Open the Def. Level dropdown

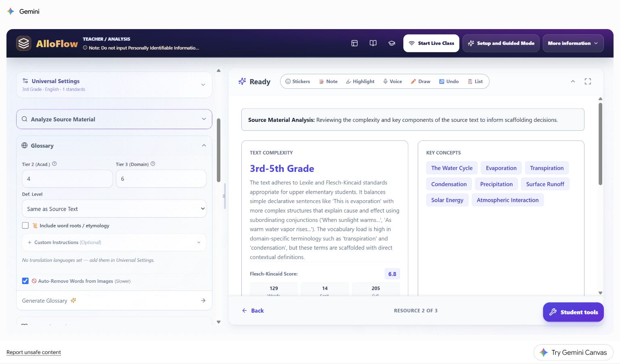click(114, 209)
